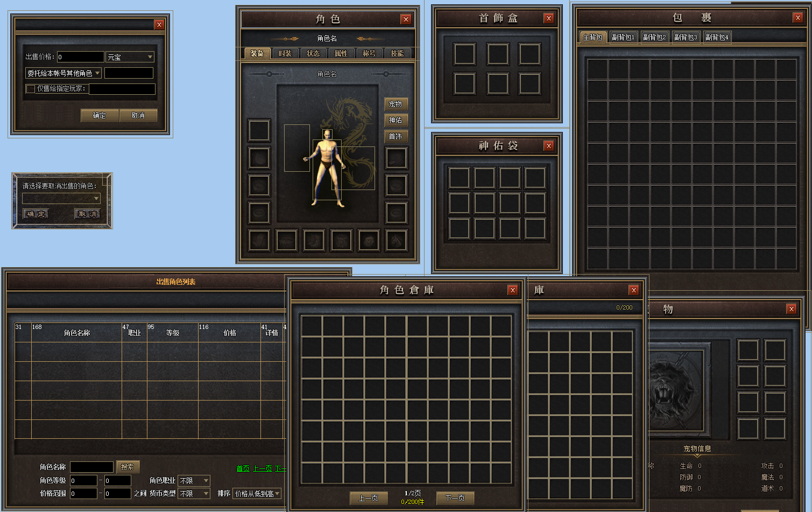The height and width of the screenshot is (512, 812).
Task: Enable the 仅售给指定玩家 checkbox
Action: coord(31,89)
